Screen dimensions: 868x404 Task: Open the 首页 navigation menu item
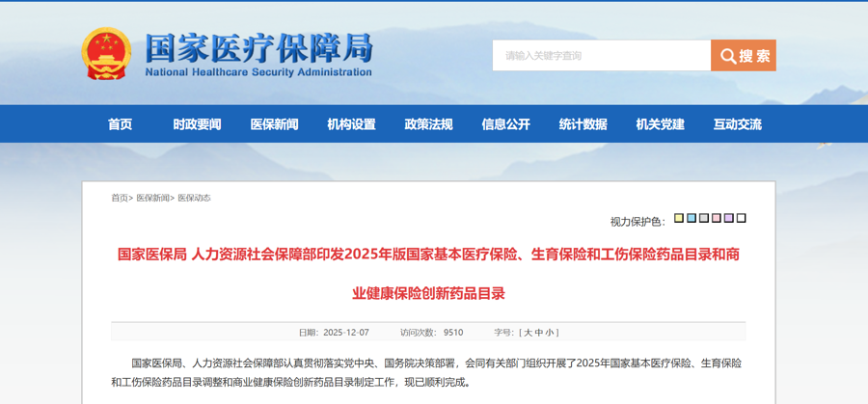(x=121, y=124)
